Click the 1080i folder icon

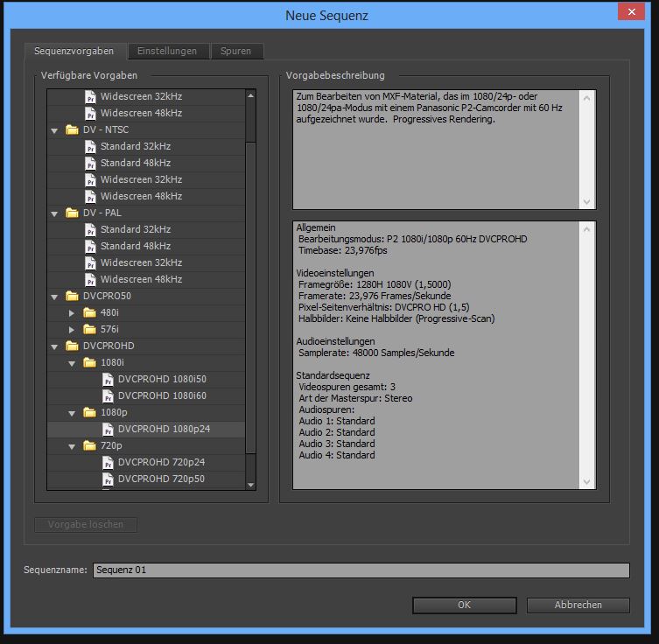(89, 362)
